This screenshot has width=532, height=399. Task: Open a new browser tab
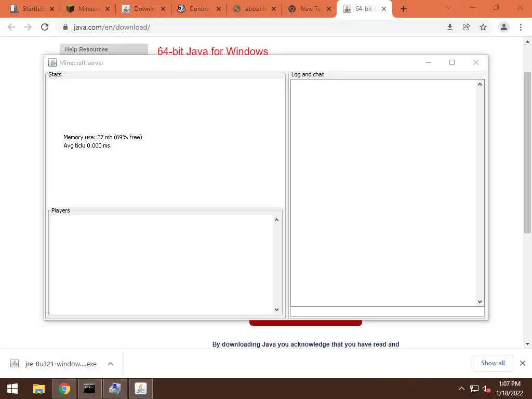[403, 9]
